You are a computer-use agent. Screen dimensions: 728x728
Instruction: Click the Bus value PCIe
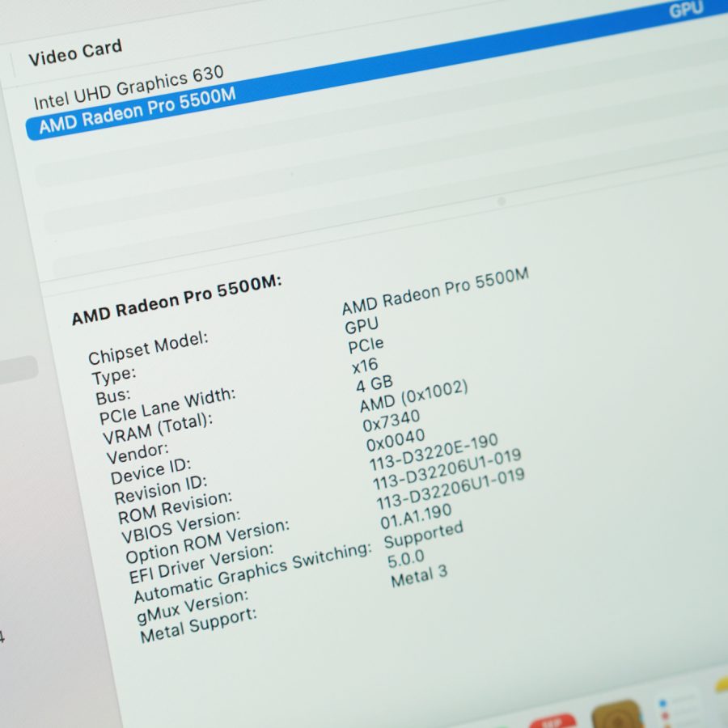[366, 345]
